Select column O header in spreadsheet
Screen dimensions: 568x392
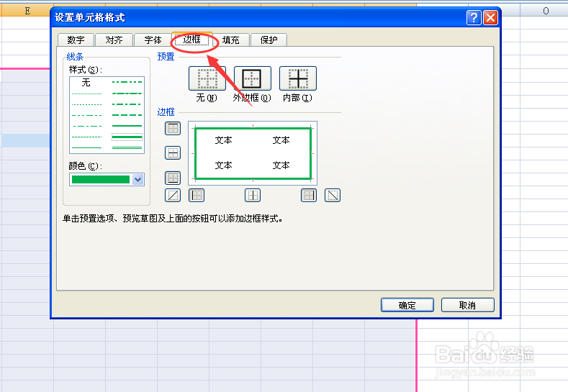pos(546,11)
